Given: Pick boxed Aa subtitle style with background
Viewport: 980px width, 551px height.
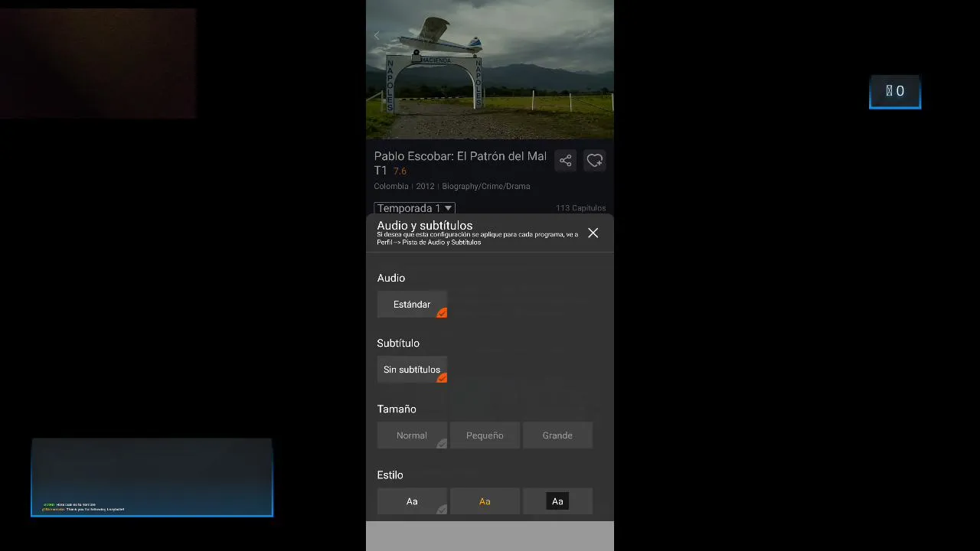Looking at the screenshot, I should pos(557,501).
